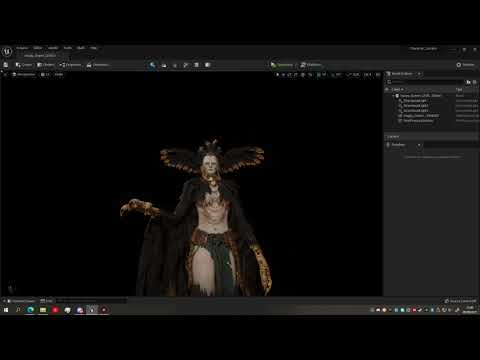This screenshot has height=360, width=480.
Task: Open the Platforms dropdown next to Play
Action: pos(311,65)
